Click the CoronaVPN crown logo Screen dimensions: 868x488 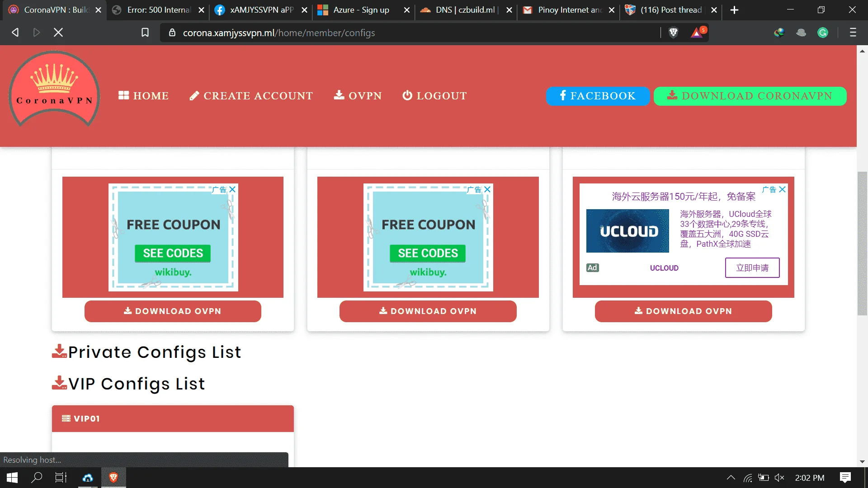click(54, 89)
